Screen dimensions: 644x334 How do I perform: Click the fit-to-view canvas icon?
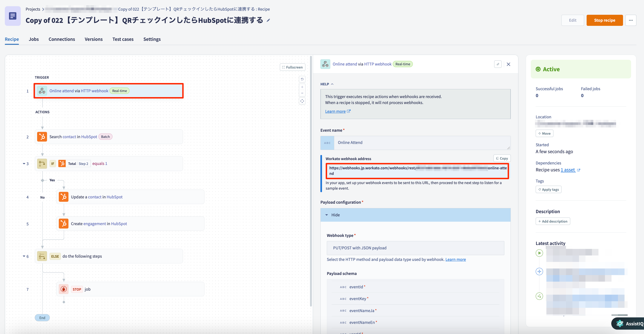[302, 101]
